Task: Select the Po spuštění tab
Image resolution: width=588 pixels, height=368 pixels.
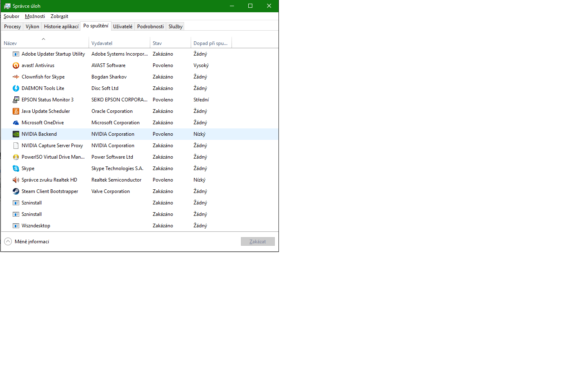Action: click(96, 26)
